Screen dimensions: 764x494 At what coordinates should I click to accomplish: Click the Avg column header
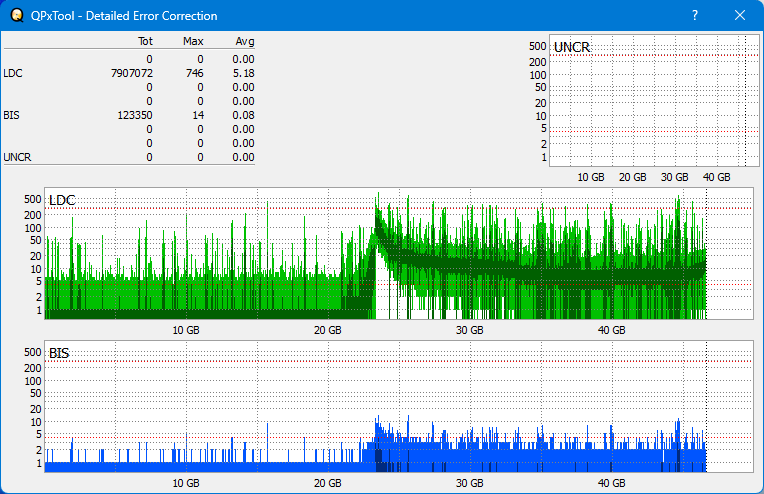[x=245, y=41]
